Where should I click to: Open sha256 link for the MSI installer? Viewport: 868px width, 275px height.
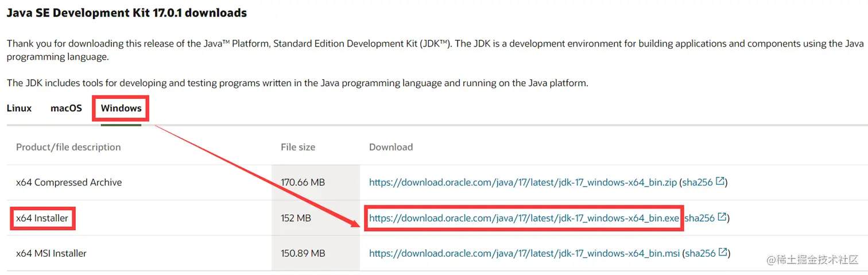coord(700,253)
